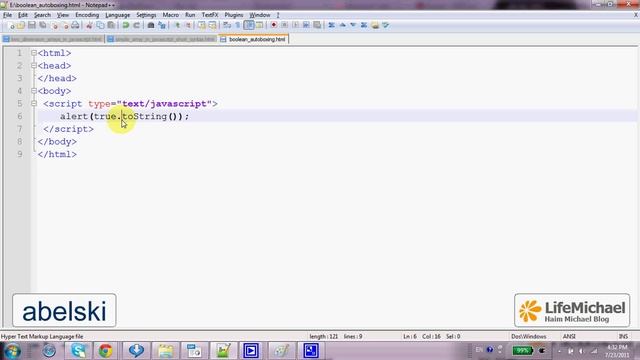Open the Windows Start button
The image size is (640, 360).
click(12, 351)
